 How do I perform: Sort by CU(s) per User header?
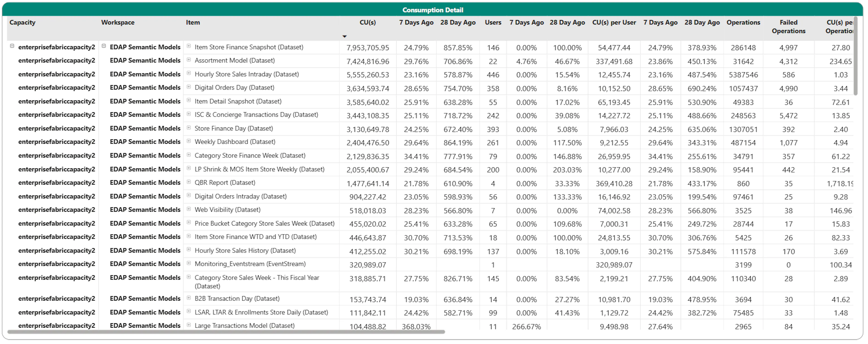[x=614, y=23]
